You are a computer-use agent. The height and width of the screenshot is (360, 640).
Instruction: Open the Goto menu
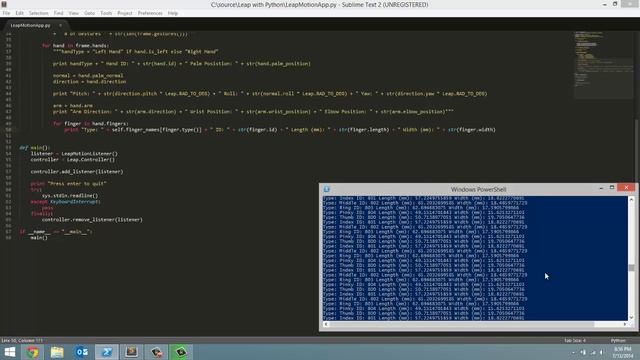click(89, 13)
